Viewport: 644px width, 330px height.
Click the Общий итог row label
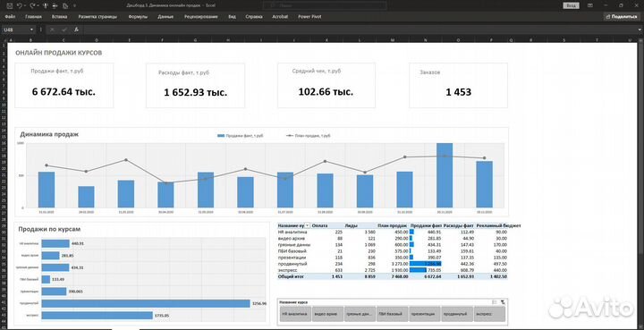(291, 277)
